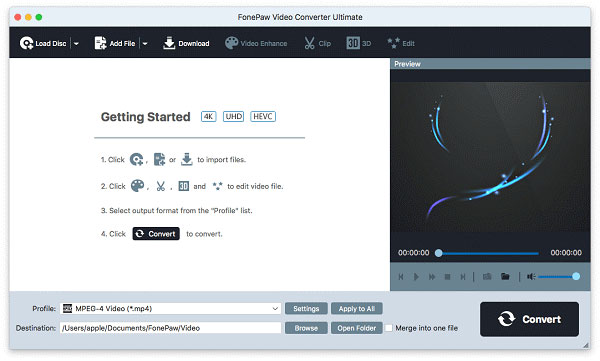The width and height of the screenshot is (600, 361).
Task: Open the snapshot folder icon
Action: pyautogui.click(x=505, y=276)
